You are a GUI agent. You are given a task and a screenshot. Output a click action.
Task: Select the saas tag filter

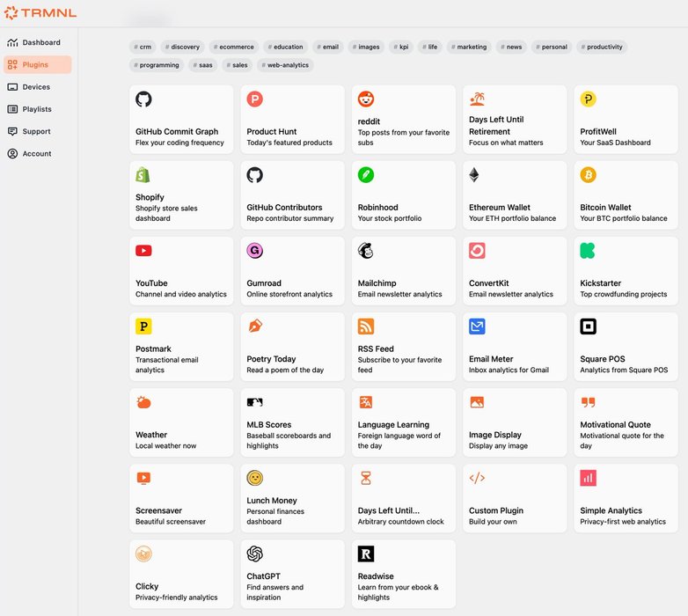202,65
